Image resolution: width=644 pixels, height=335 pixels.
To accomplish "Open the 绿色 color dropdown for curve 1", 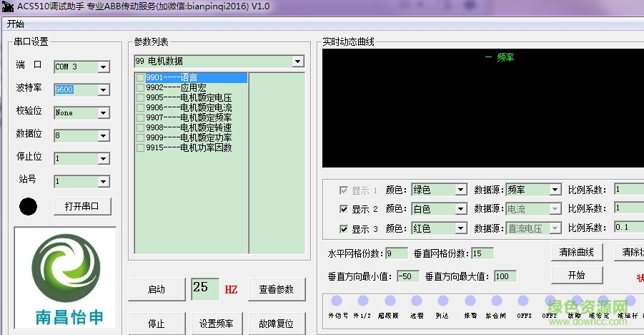I will 461,190.
